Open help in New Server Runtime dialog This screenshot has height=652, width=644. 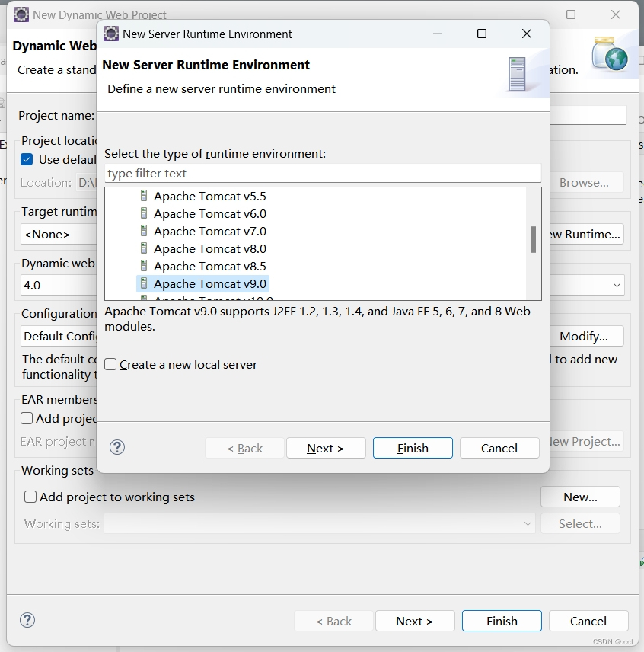point(117,447)
